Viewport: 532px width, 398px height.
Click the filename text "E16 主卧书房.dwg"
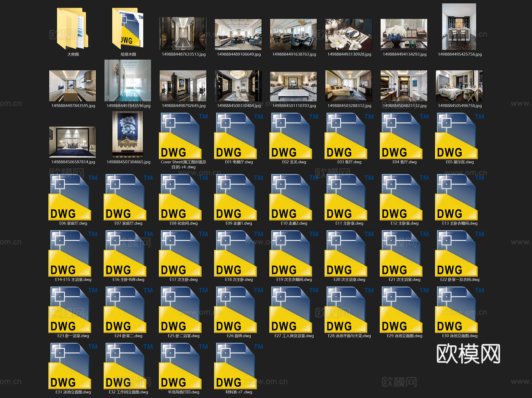point(128,280)
